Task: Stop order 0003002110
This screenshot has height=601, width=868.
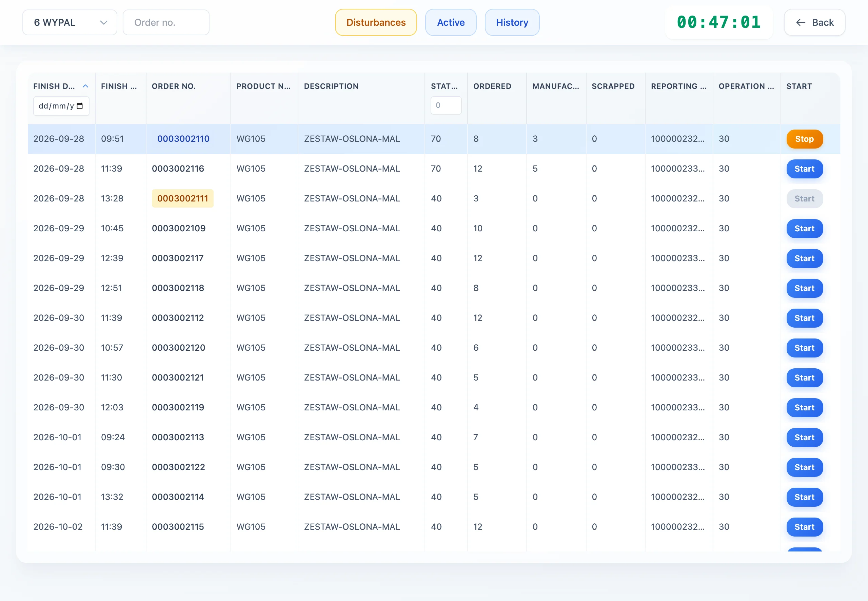Action: [x=804, y=139]
